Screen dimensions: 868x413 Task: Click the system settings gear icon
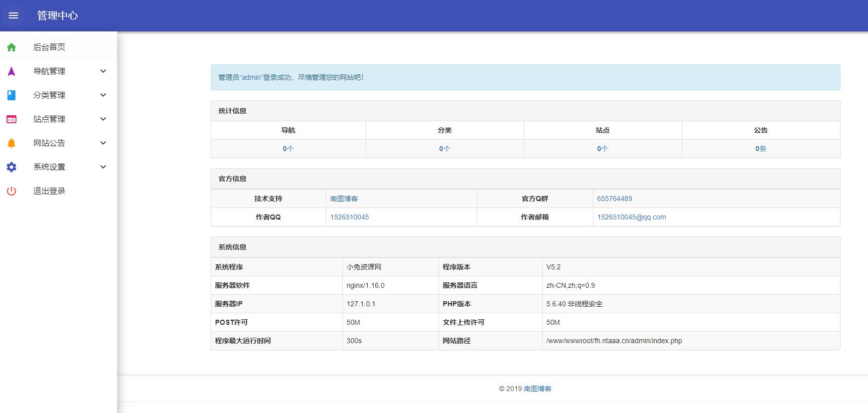point(11,167)
